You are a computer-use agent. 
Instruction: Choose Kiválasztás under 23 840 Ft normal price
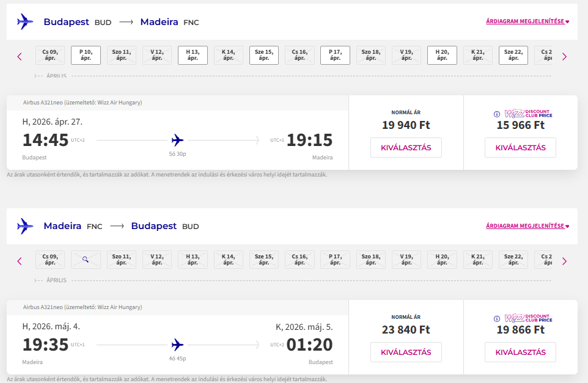pyautogui.click(x=406, y=352)
